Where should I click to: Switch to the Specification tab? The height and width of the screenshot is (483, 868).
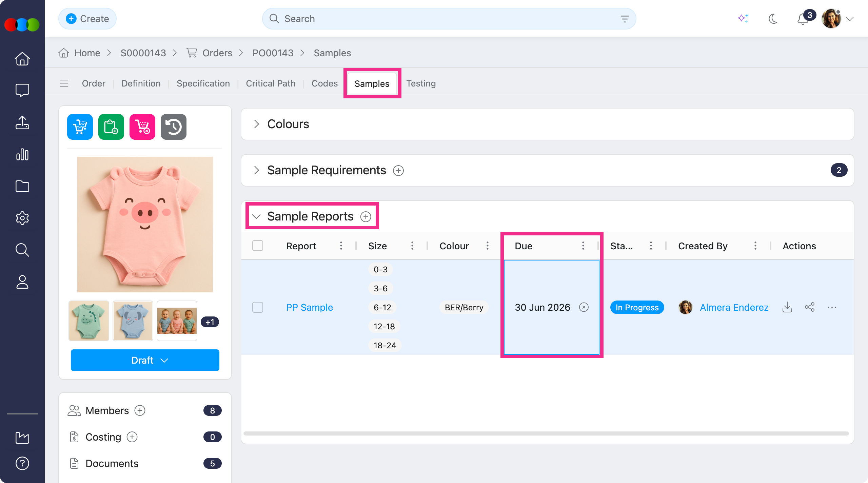pos(203,83)
